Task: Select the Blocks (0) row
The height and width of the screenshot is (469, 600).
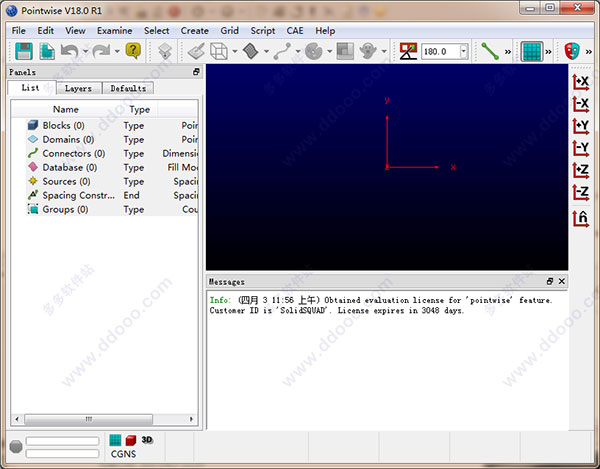Action: click(112, 125)
